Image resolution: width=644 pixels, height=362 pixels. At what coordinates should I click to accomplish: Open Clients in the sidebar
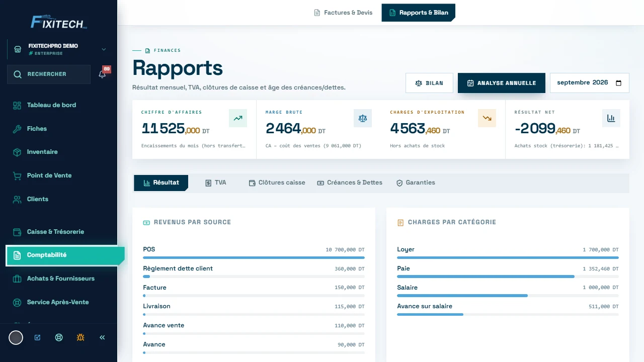(59, 199)
